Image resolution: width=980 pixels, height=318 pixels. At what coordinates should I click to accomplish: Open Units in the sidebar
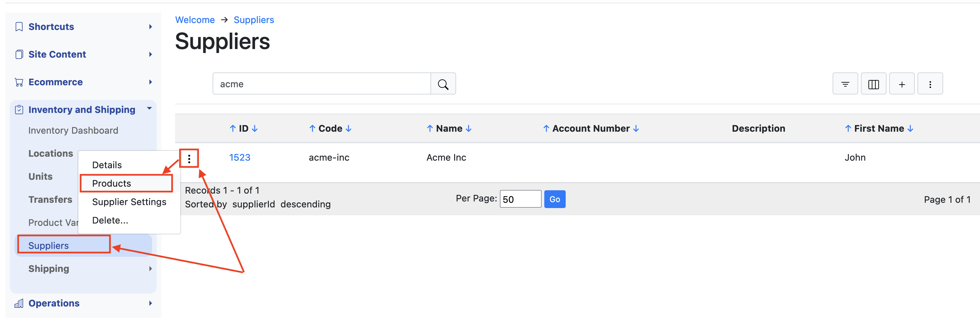40,176
